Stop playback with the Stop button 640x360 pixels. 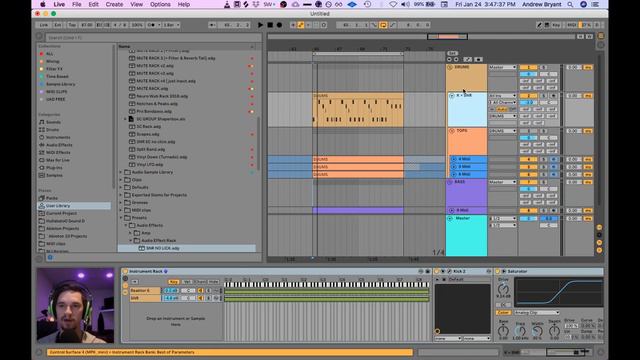pyautogui.click(x=270, y=25)
